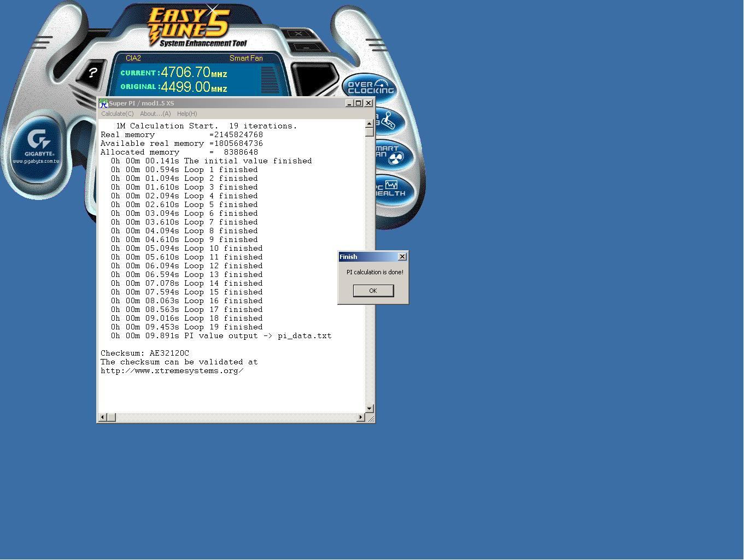The width and height of the screenshot is (744, 560).
Task: Close the Super PI window
Action: (368, 103)
